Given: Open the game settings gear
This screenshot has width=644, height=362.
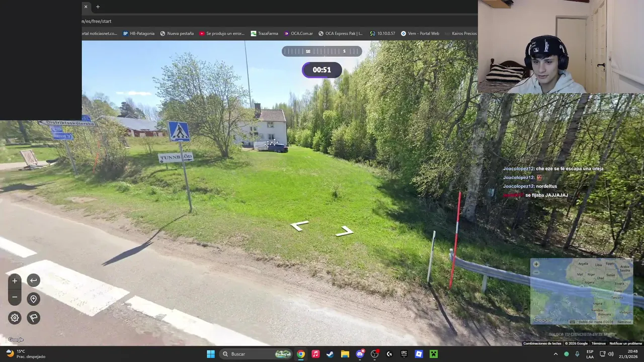Looking at the screenshot, I should point(15,318).
